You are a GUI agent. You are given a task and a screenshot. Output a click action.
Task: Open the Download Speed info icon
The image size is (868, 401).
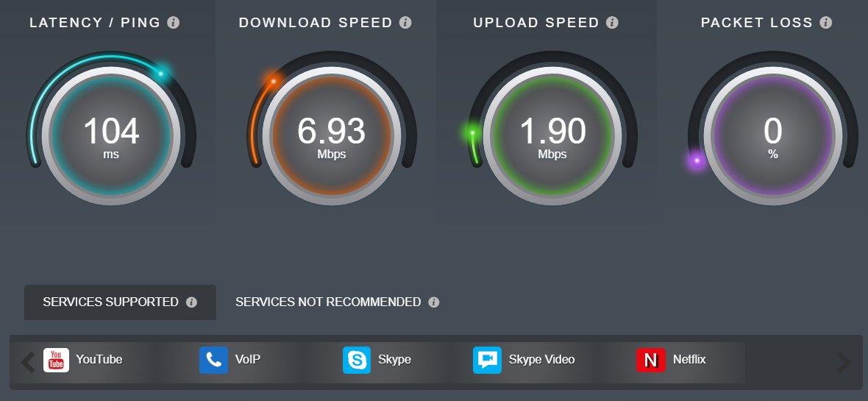406,23
